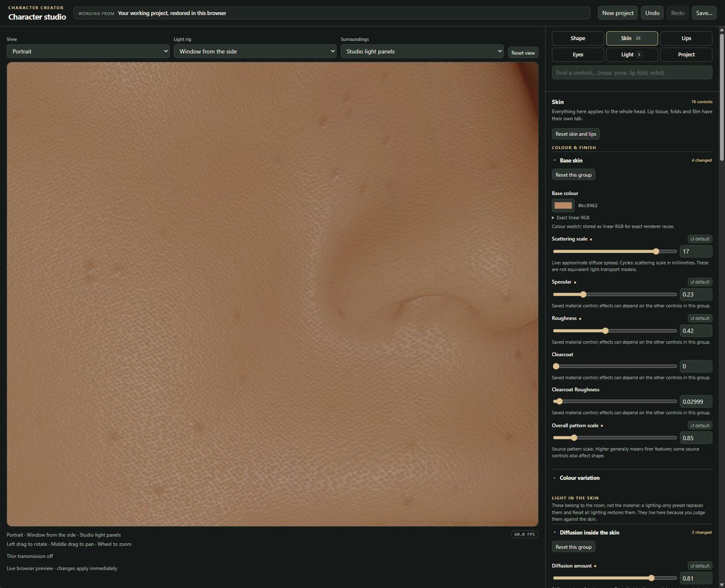This screenshot has width=725, height=588.
Task: Click the New project button
Action: point(617,13)
